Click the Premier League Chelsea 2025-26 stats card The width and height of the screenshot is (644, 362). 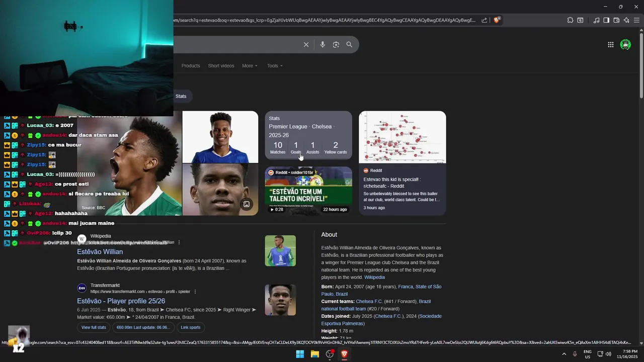308,135
